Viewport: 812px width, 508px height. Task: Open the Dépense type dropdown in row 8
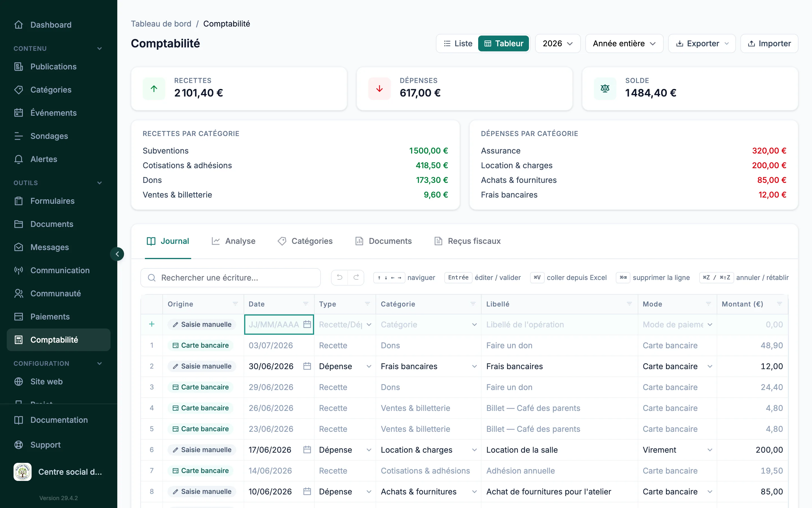point(345,492)
